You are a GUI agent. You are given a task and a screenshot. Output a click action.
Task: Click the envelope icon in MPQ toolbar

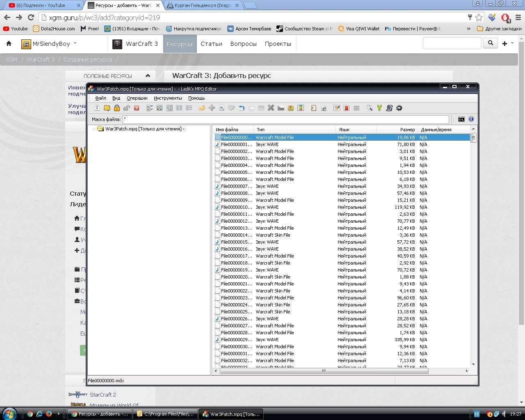point(281,108)
